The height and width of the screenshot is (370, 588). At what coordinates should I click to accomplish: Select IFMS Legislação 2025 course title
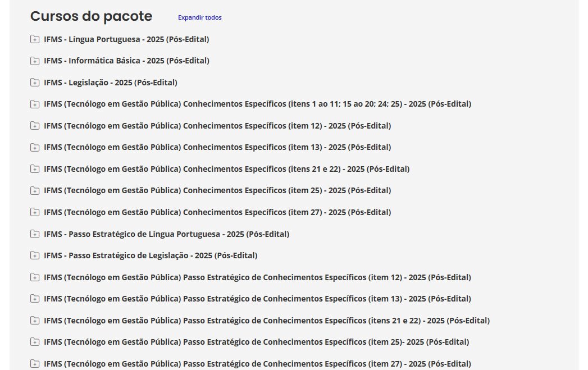pyautogui.click(x=111, y=83)
